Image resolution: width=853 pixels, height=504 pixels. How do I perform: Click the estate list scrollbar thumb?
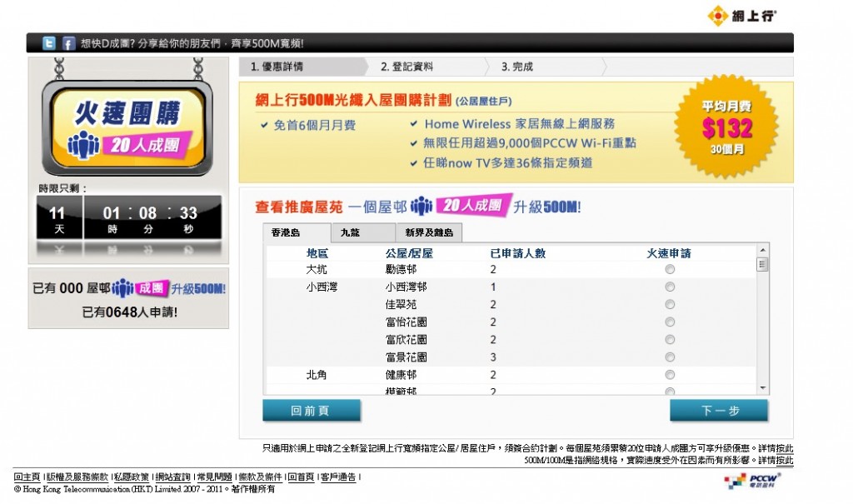(x=763, y=264)
